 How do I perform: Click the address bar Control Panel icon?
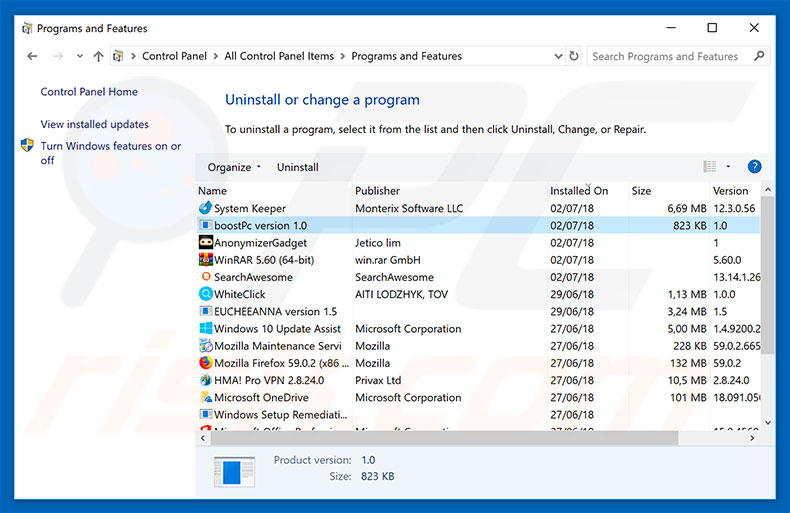(x=118, y=56)
